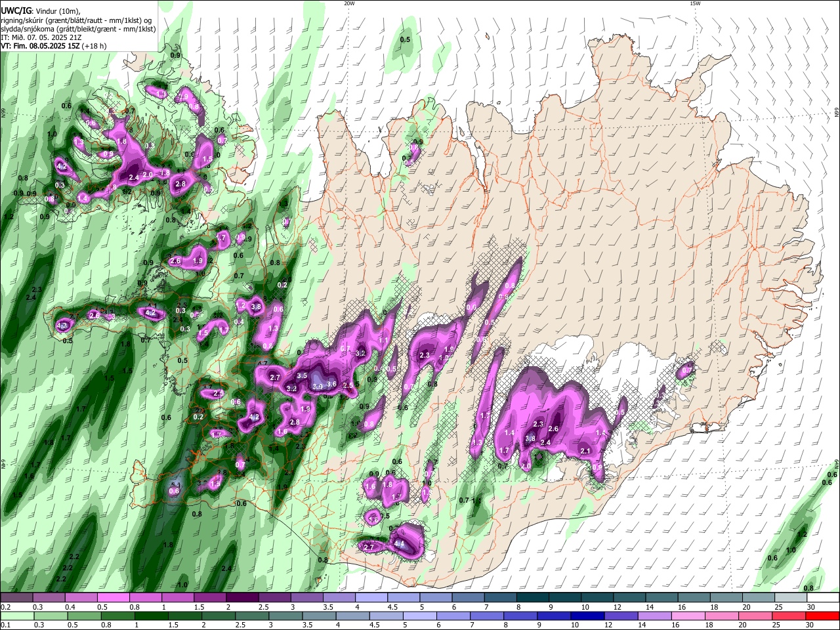Viewport: 840px width, 630px height.
Task: Click purple-row legend swatch between 4 and 4.5
Action: click(x=371, y=597)
